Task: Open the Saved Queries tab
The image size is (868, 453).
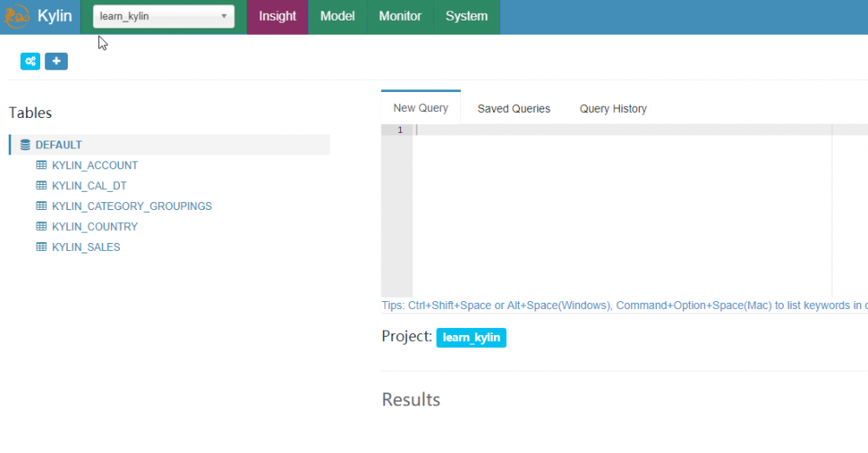Action: [514, 108]
